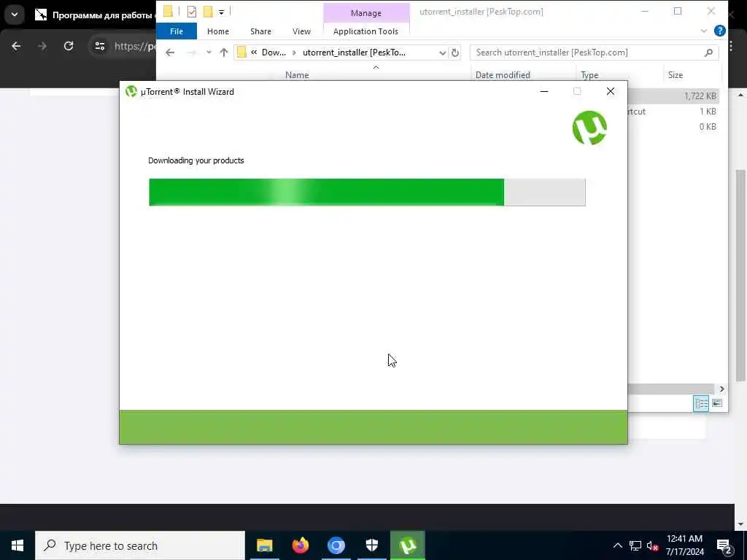Switch to the Home ribbon tab
The height and width of the screenshot is (560, 747).
tap(217, 31)
